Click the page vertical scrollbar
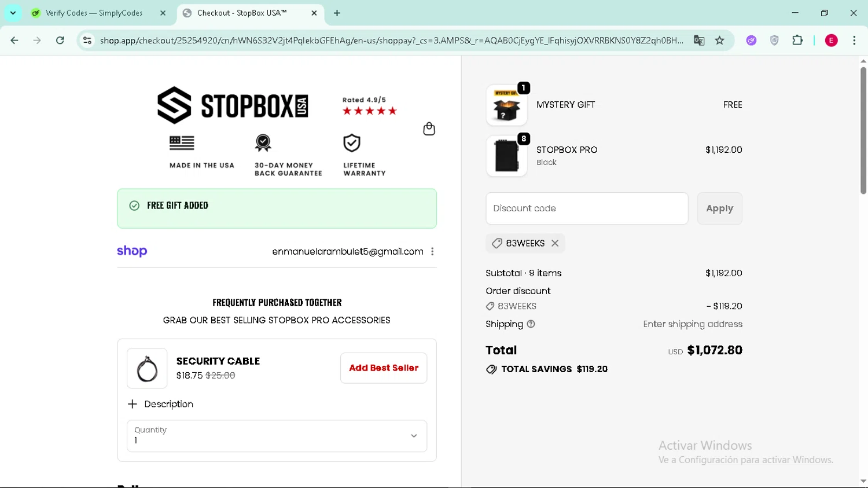The image size is (868, 488). click(863, 130)
